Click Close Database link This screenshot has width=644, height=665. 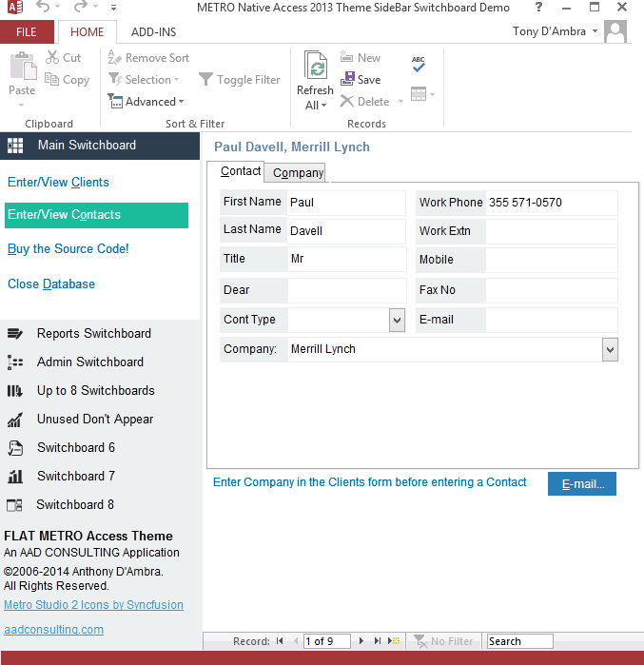(x=50, y=284)
